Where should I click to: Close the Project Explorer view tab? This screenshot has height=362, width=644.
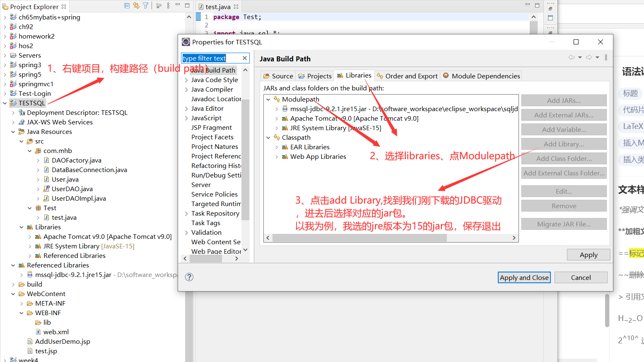pos(64,7)
